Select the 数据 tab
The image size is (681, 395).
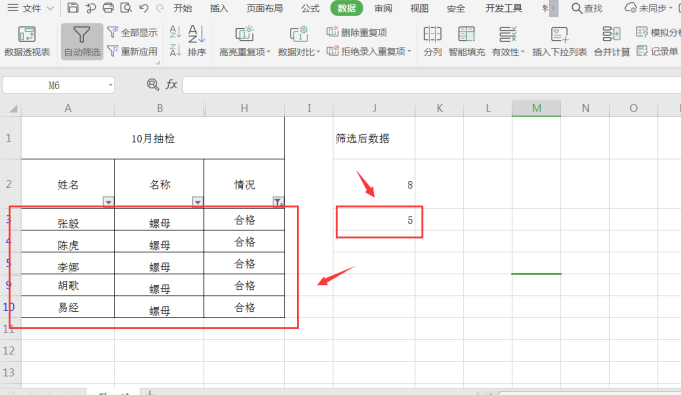[x=347, y=8]
